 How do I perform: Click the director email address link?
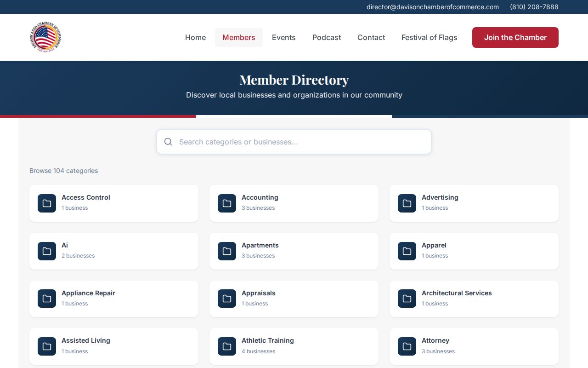coord(433,7)
